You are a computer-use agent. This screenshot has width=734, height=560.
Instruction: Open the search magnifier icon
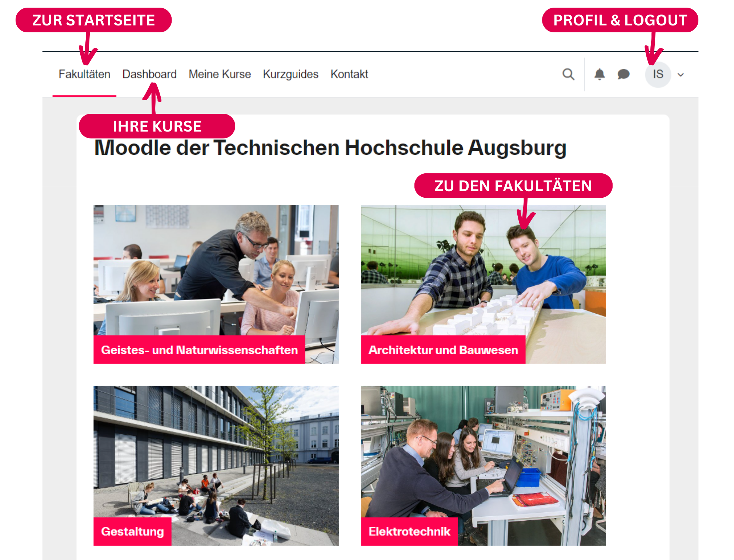pyautogui.click(x=568, y=74)
